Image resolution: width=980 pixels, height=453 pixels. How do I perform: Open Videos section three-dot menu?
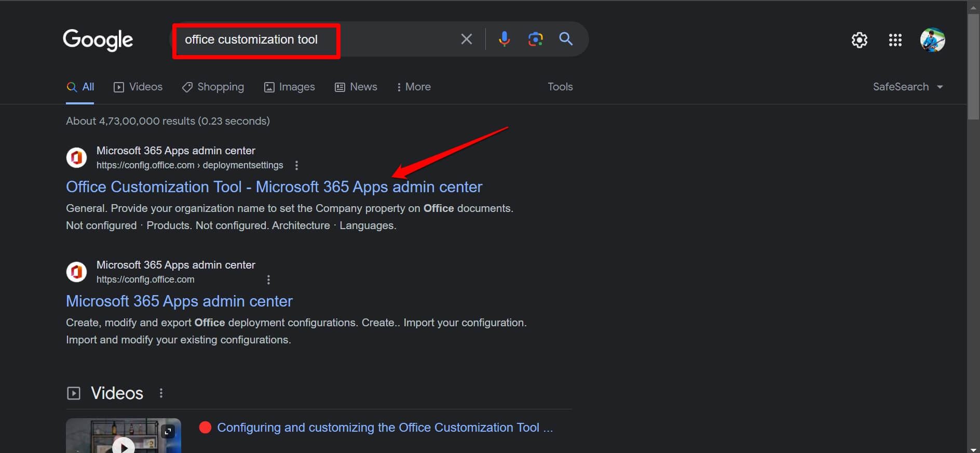coord(161,393)
